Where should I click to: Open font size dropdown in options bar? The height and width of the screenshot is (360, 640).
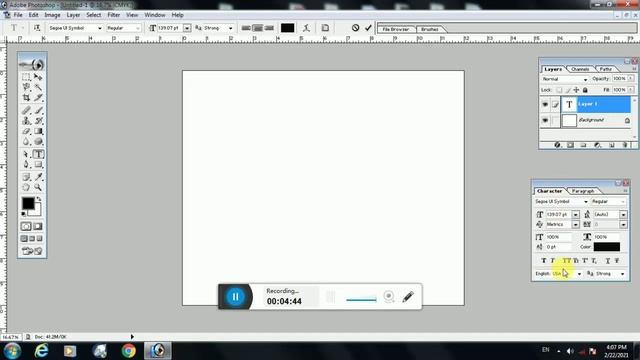tap(187, 28)
